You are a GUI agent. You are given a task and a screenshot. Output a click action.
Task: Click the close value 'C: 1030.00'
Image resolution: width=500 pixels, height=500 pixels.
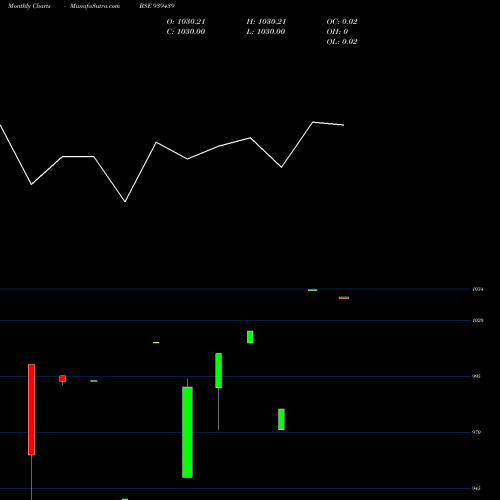tap(186, 32)
